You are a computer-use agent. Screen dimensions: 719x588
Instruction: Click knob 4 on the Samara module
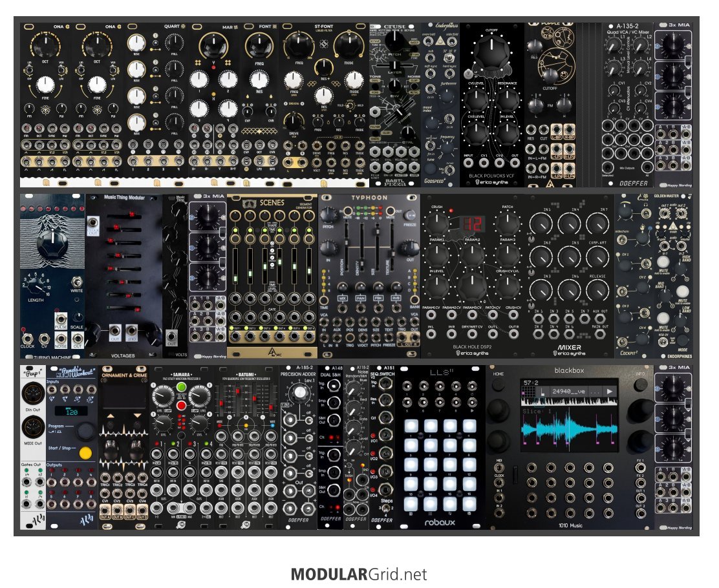[x=200, y=423]
